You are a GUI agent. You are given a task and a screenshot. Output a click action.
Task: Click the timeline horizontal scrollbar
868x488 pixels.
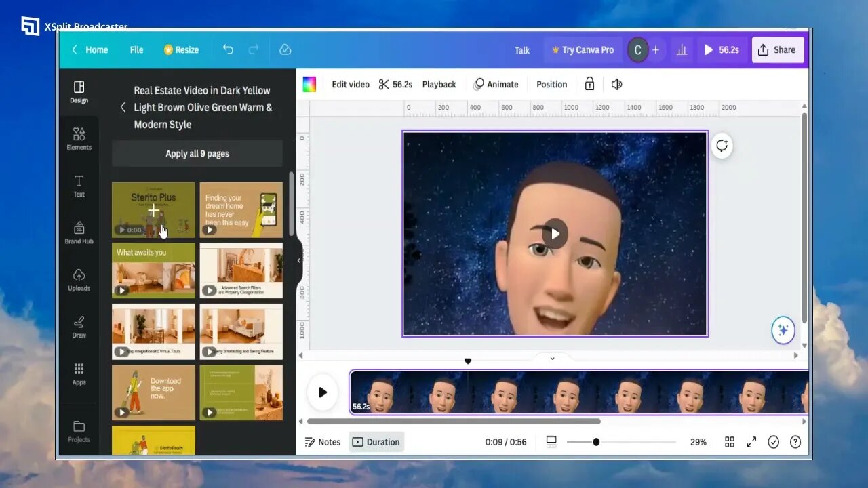[454, 421]
